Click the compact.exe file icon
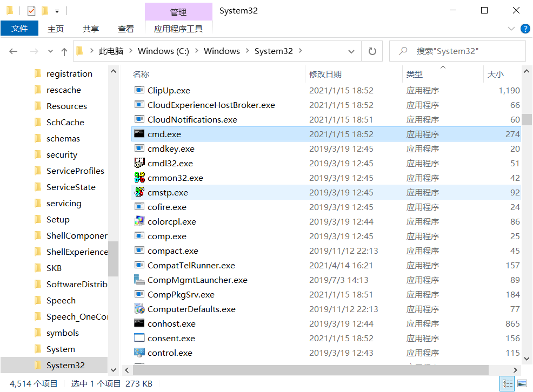The height and width of the screenshot is (392, 533). tap(139, 251)
